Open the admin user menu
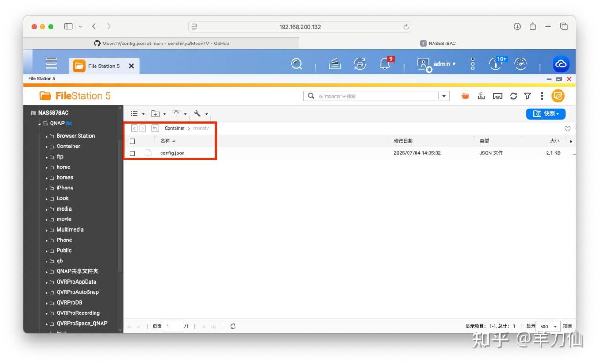 tap(436, 64)
